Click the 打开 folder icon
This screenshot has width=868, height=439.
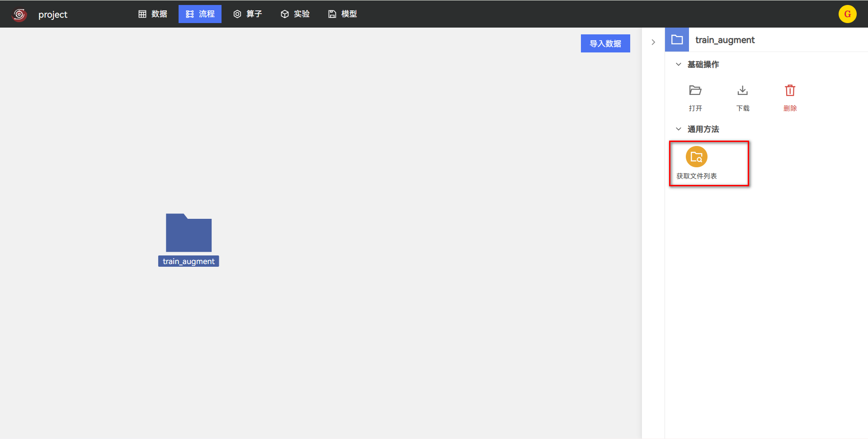[x=695, y=90]
